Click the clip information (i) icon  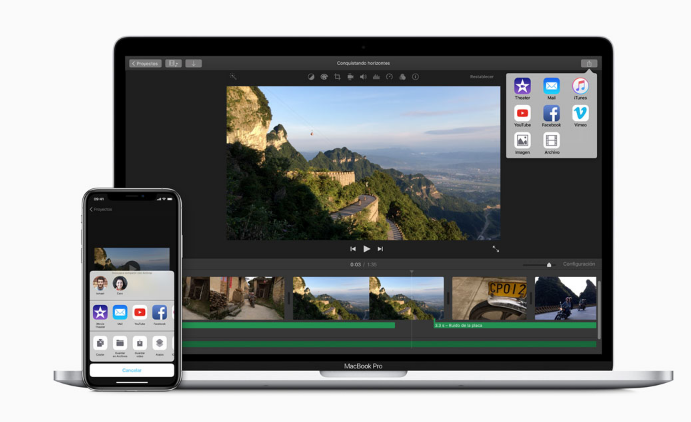[x=415, y=76]
